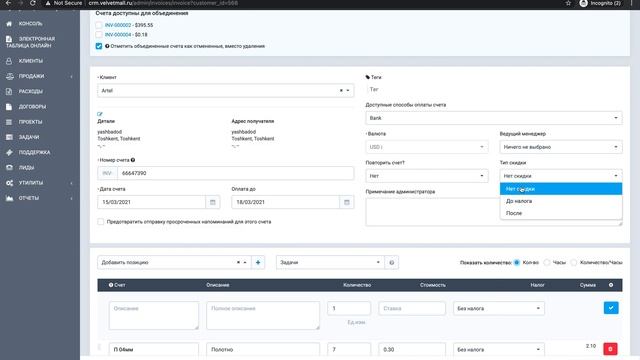Click the gear icon in table header
Image resolution: width=640 pixels, height=360 pixels.
[611, 285]
